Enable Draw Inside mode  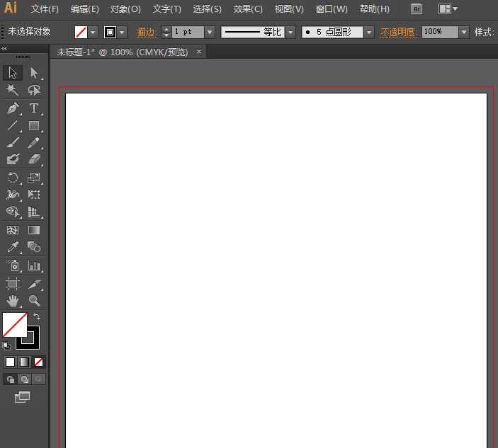coord(38,379)
